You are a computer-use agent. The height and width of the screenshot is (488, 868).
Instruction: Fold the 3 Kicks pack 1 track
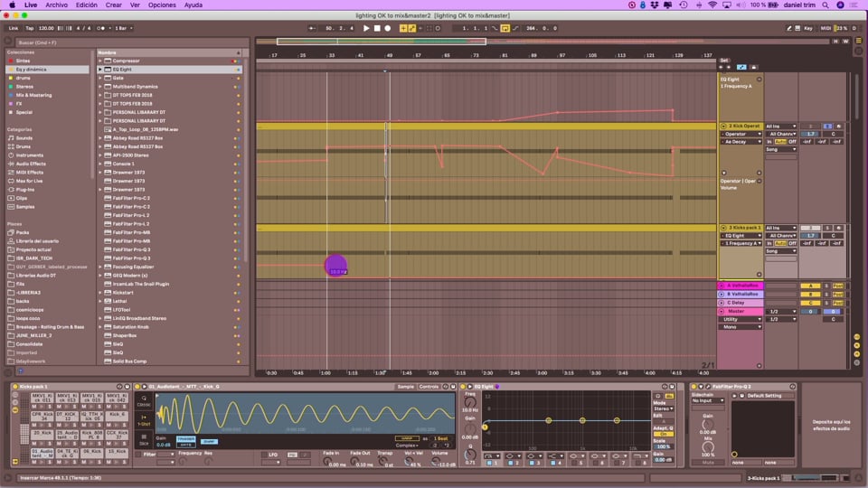coord(723,228)
